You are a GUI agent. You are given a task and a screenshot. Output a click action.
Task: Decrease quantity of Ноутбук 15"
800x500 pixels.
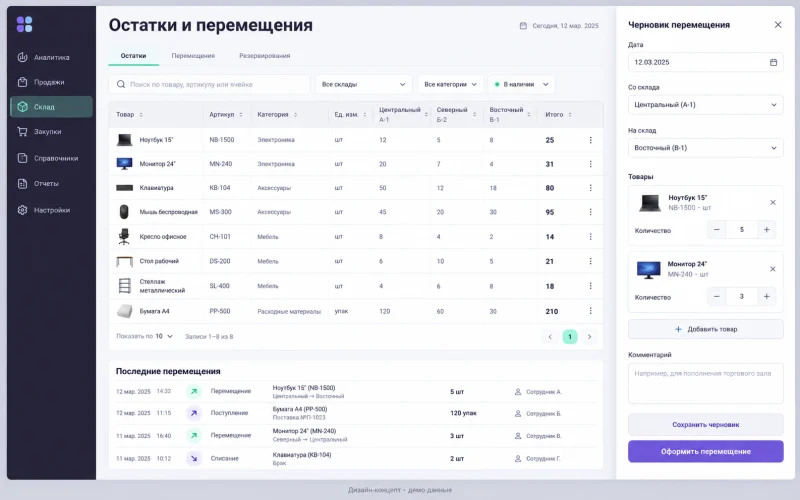point(716,230)
